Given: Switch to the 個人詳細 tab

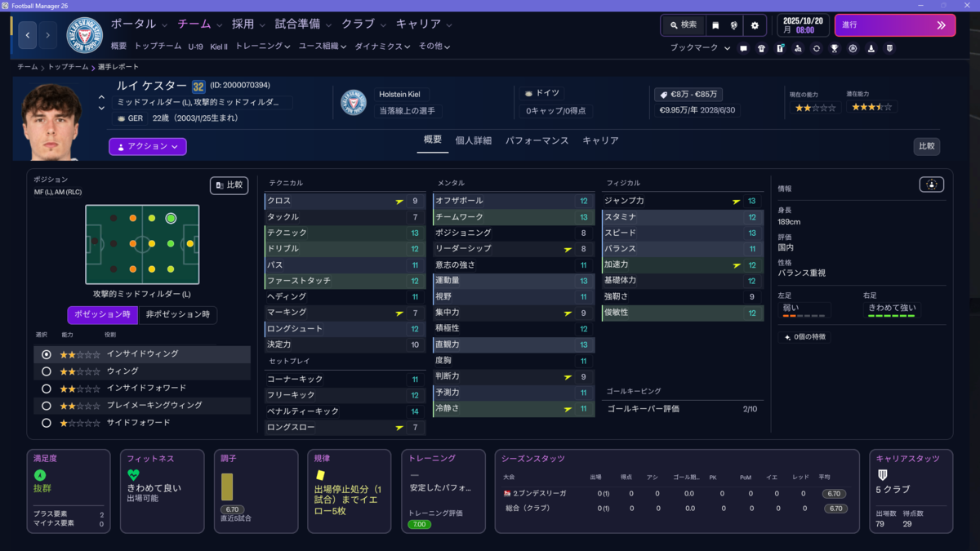Looking at the screenshot, I should 473,140.
